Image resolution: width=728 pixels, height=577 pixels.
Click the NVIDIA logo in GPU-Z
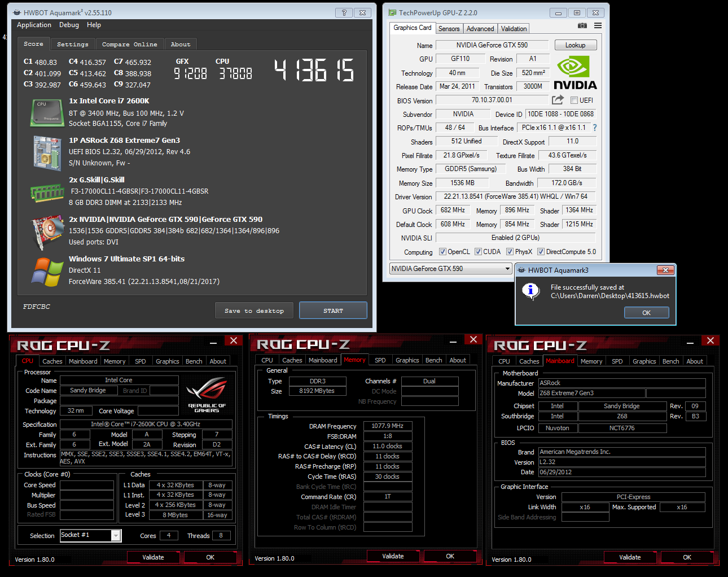click(x=575, y=73)
